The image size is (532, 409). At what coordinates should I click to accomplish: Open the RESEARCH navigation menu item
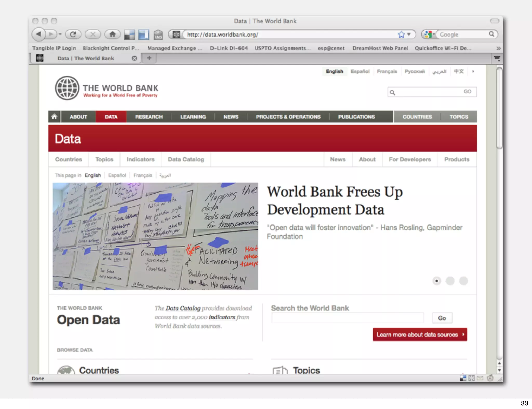point(149,117)
